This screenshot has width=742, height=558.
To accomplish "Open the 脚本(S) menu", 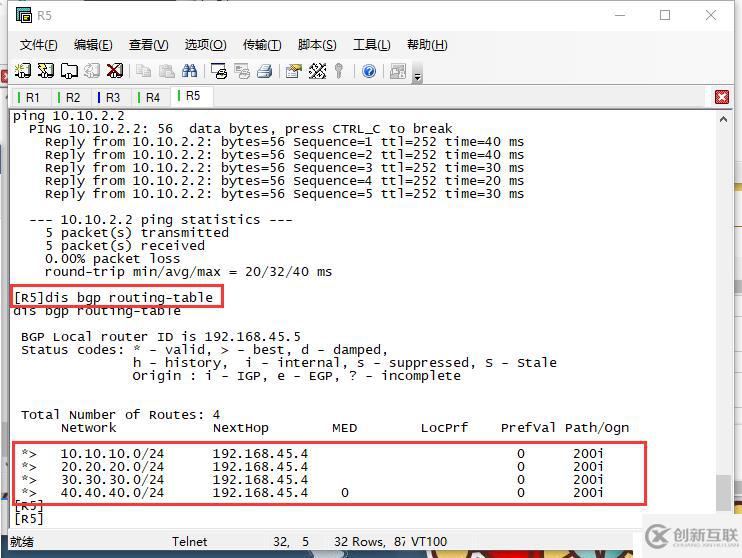I will (317, 45).
